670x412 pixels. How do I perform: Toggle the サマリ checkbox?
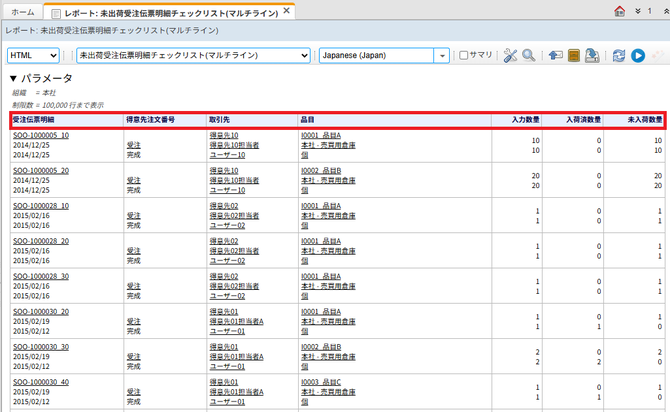pos(464,56)
